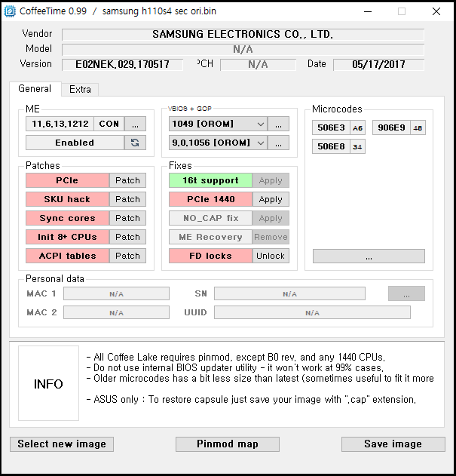Screen dimensions: 456x476
Task: Close the CoffeeTime window
Action: 436,11
